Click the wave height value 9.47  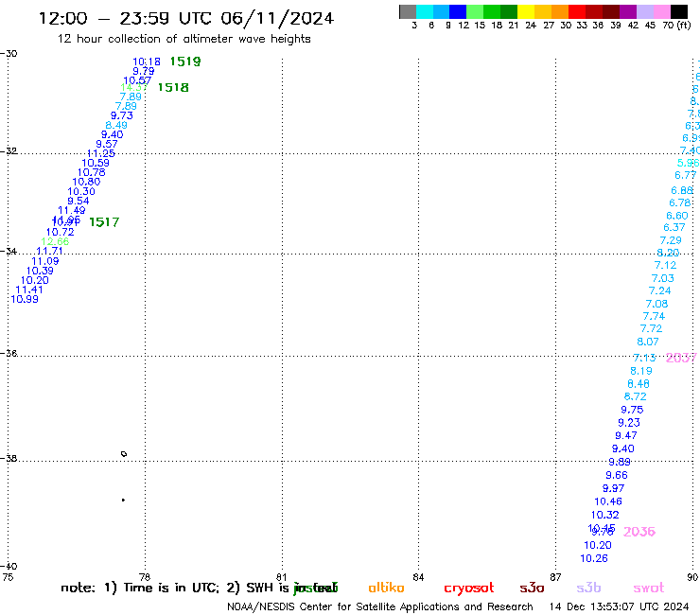pyautogui.click(x=626, y=436)
